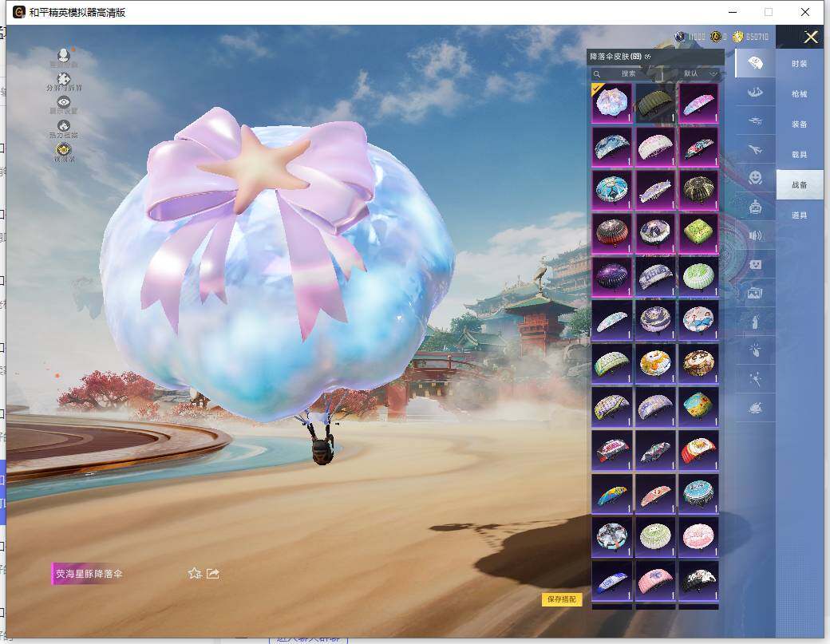This screenshot has height=644, width=830.
Task: Click the blue coin currency icon
Action: point(680,37)
